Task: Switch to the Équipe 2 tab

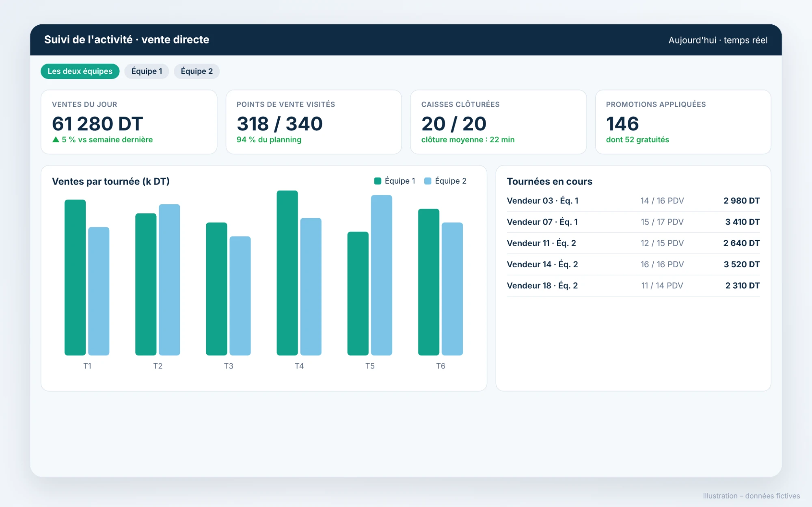Action: pos(197,71)
